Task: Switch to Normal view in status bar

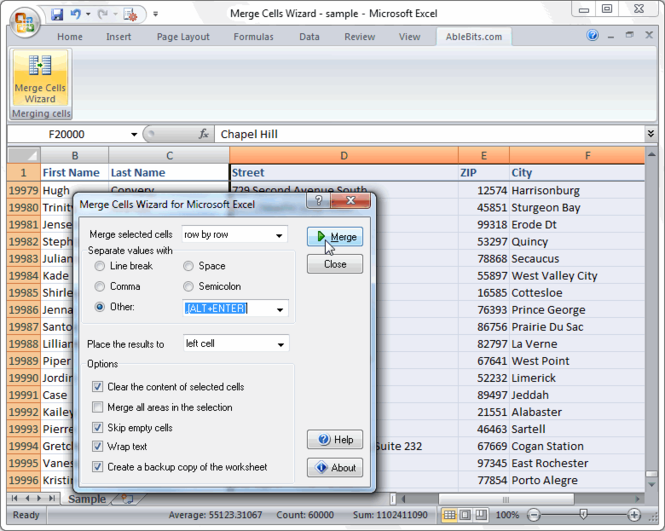Action: click(450, 515)
